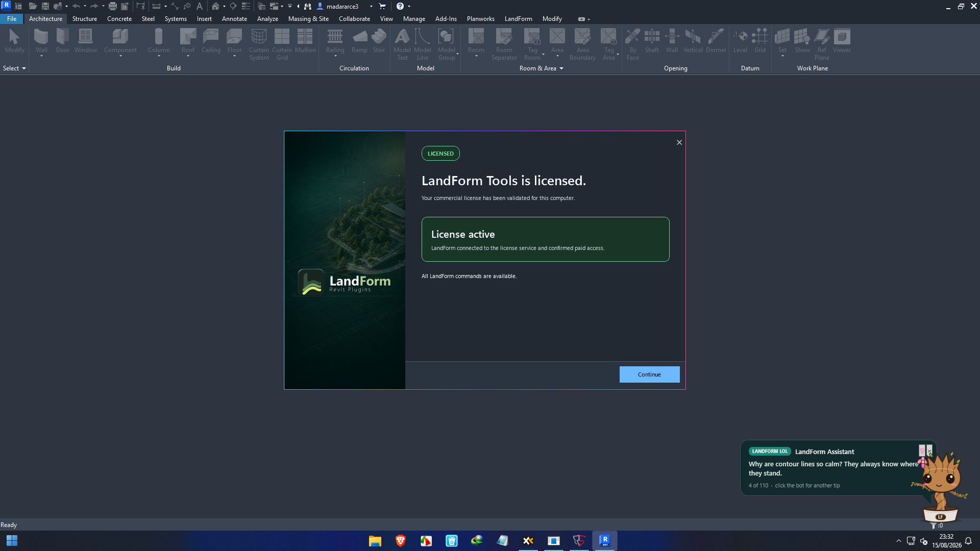The height and width of the screenshot is (551, 980).
Task: Select the Column tool
Action: pyautogui.click(x=159, y=41)
